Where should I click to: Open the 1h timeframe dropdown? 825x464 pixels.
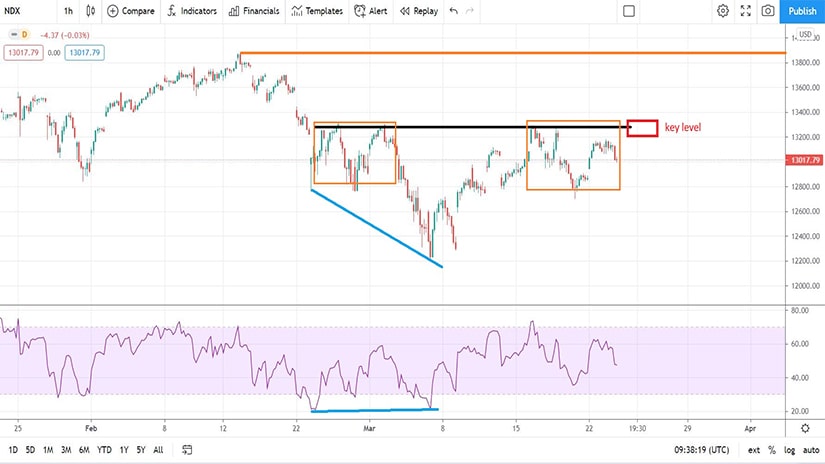[x=68, y=11]
